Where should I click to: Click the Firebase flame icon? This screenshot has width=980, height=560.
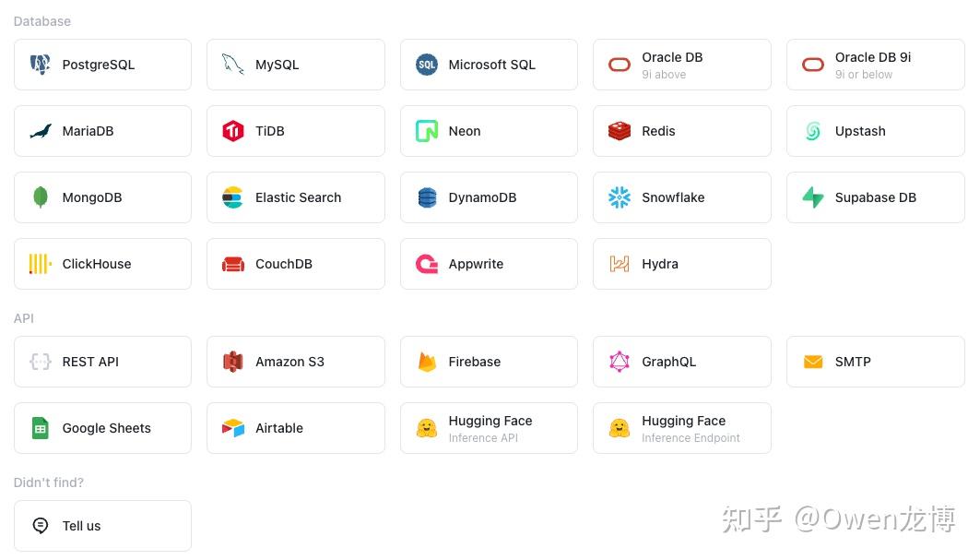(427, 362)
